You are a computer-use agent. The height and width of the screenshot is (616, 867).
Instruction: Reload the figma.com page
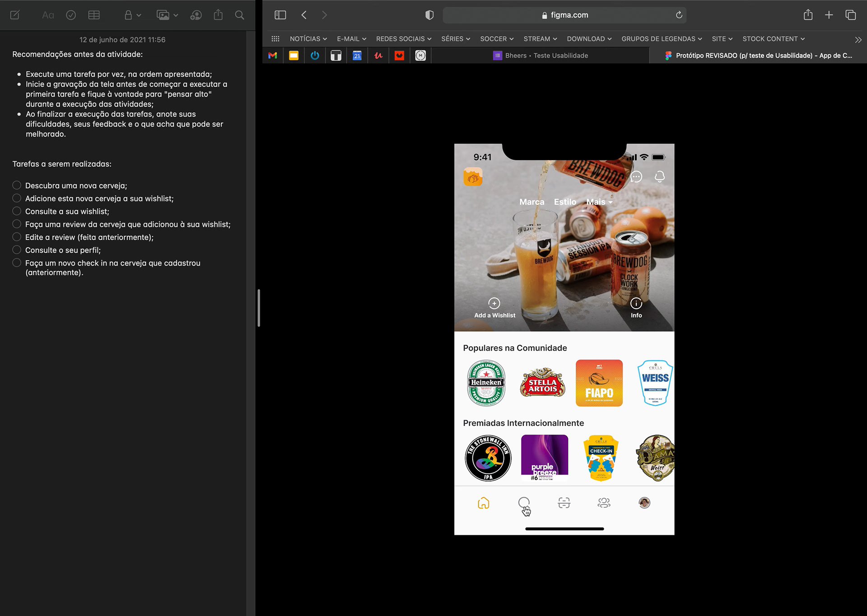(679, 15)
